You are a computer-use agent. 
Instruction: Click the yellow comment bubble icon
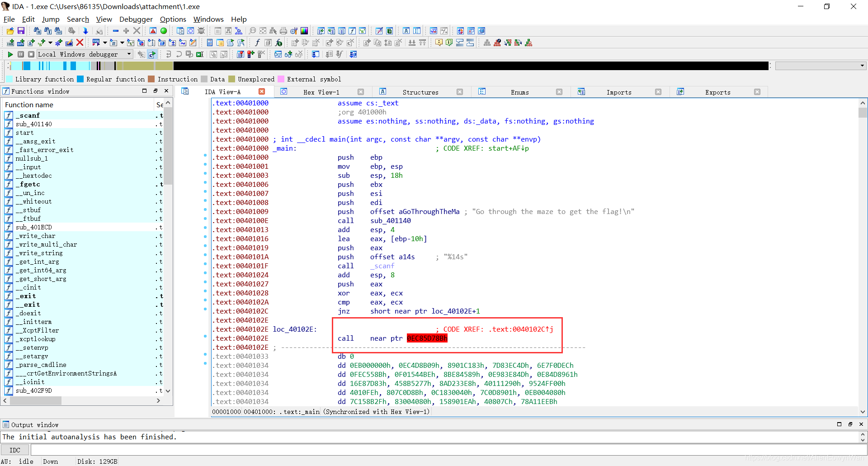(439, 43)
